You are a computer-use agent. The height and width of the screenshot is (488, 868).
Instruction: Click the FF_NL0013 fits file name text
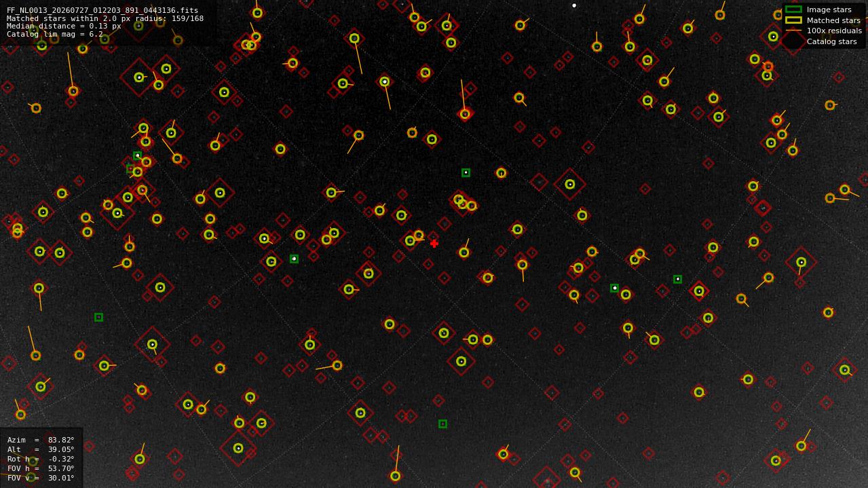point(102,10)
